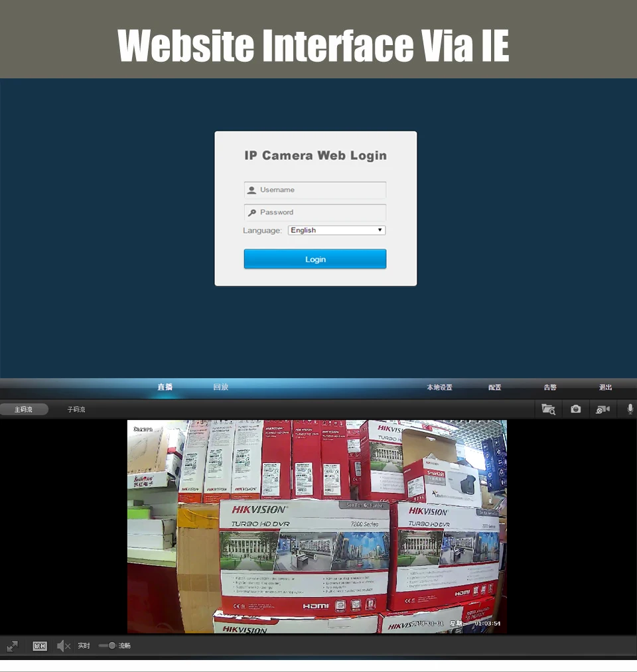637x672 pixels.
Task: Click the Password input field
Action: click(315, 212)
